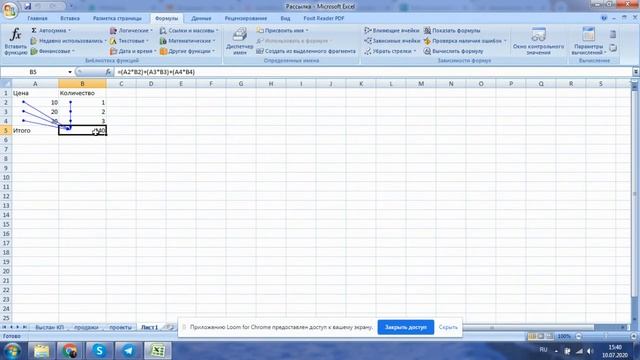Open the Логические functions dropdown

[x=131, y=31]
